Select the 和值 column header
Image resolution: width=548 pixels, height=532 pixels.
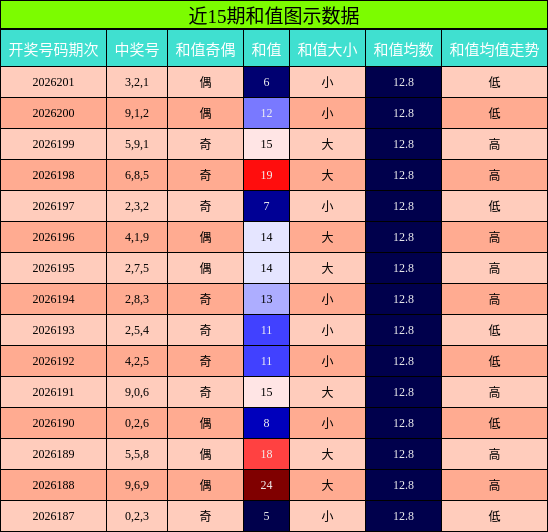click(267, 49)
